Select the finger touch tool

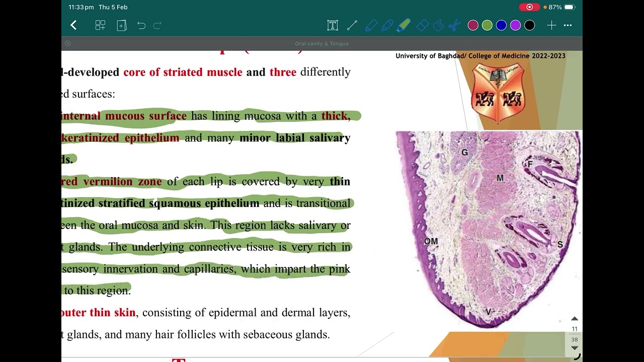click(438, 25)
